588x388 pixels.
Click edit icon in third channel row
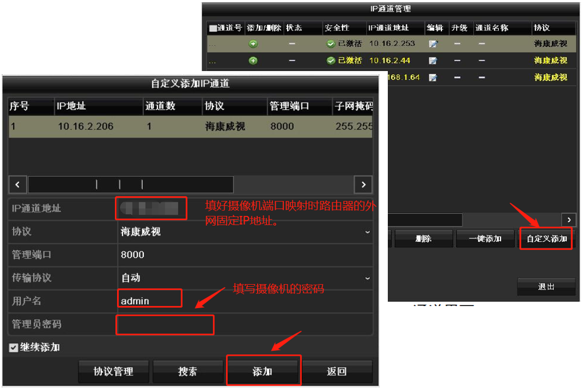[x=433, y=78]
